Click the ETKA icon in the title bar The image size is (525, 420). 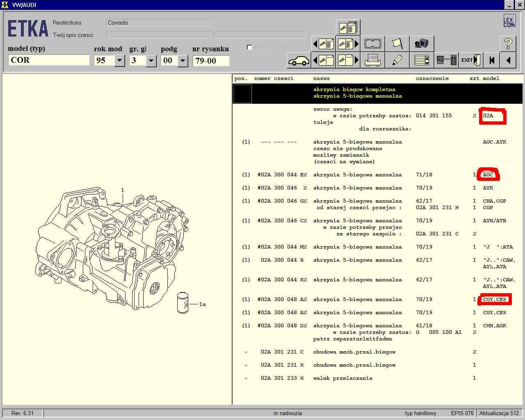click(5, 5)
